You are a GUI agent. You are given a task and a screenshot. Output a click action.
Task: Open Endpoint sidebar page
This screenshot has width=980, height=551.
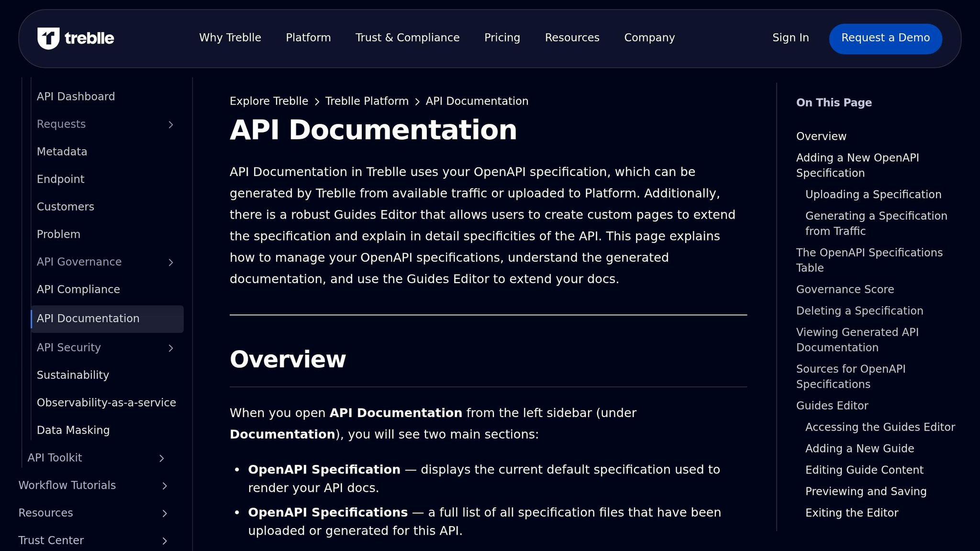(60, 179)
